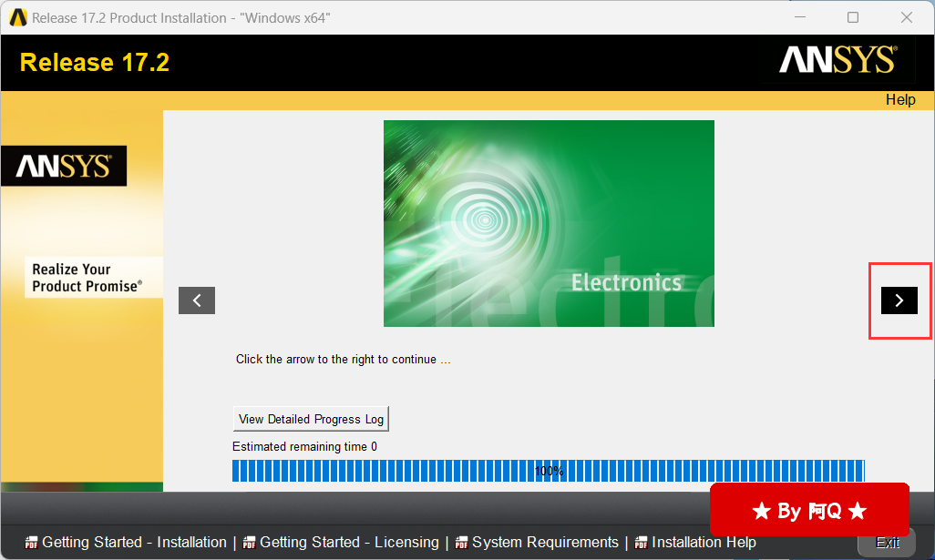Click the left arrow to go back
Viewport: 935px width, 560px height.
click(197, 300)
